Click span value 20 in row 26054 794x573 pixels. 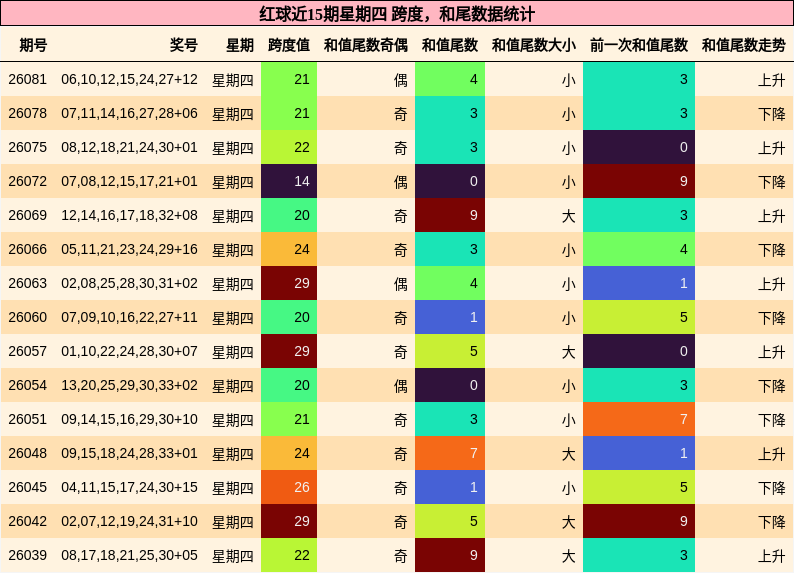click(289, 385)
